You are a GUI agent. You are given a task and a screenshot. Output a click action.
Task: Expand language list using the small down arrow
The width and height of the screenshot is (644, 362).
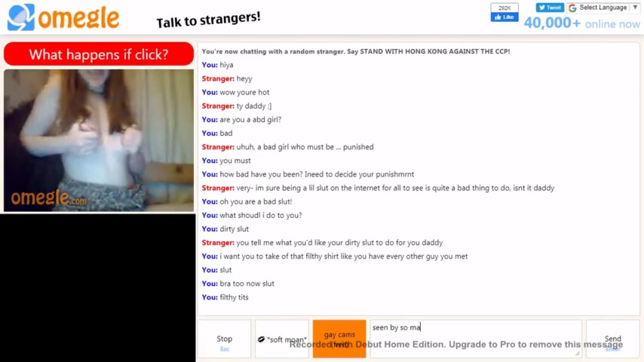point(635,8)
